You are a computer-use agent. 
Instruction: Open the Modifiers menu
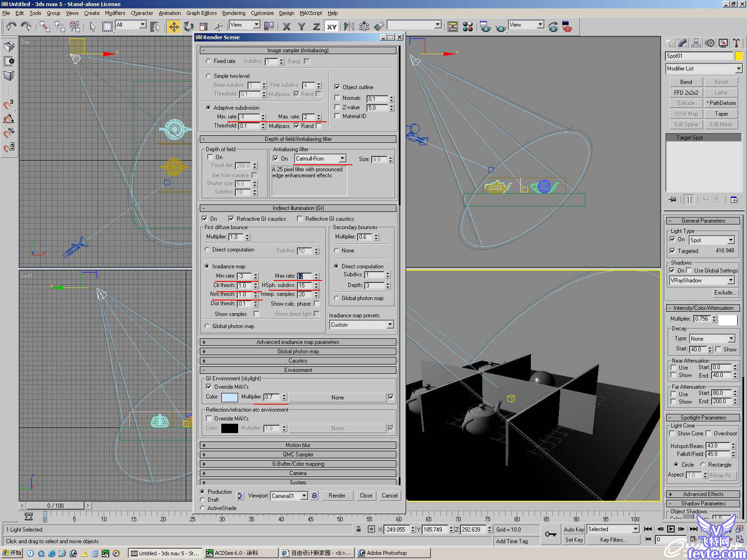115,13
